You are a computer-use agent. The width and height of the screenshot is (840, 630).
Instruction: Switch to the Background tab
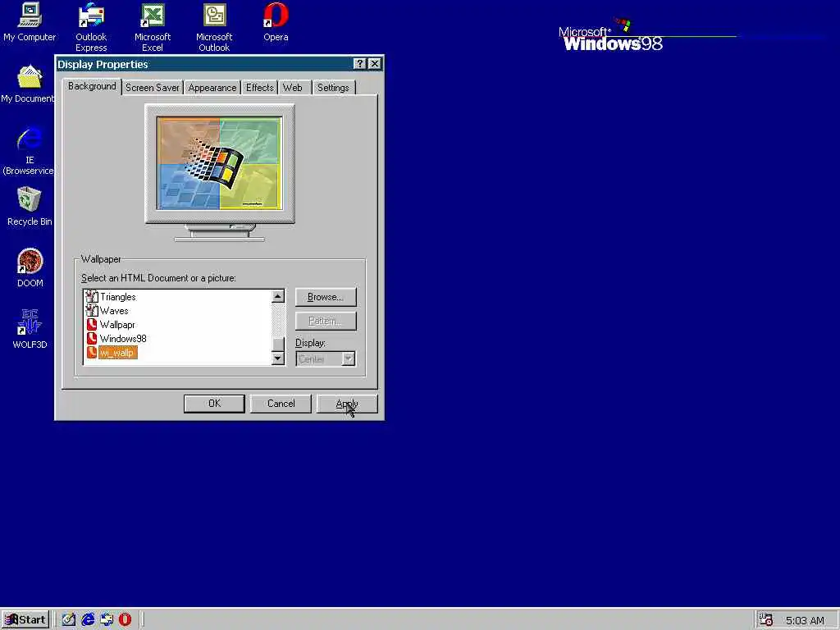92,86
